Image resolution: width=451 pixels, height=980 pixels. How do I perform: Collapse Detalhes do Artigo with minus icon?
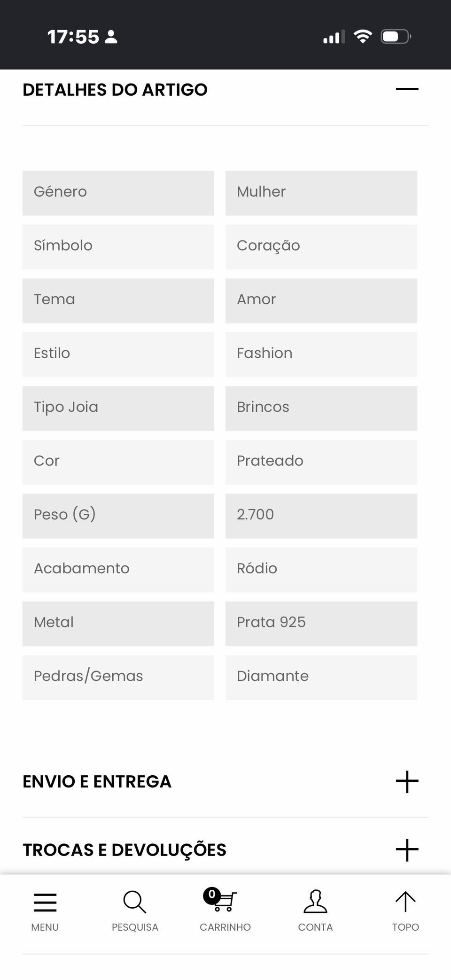(407, 89)
